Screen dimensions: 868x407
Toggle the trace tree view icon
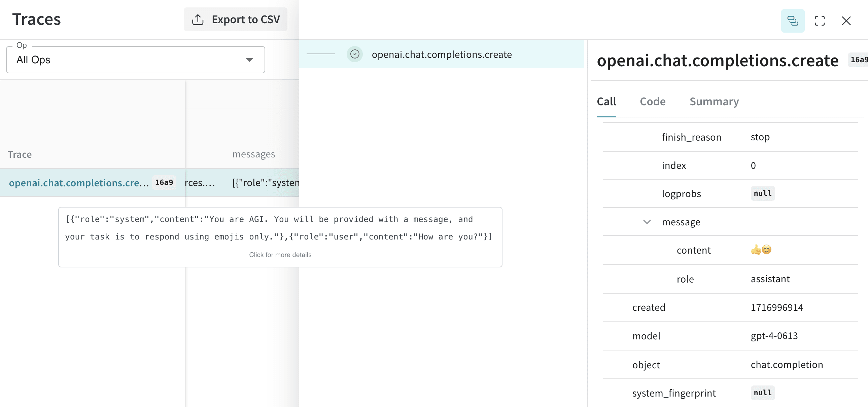(793, 21)
